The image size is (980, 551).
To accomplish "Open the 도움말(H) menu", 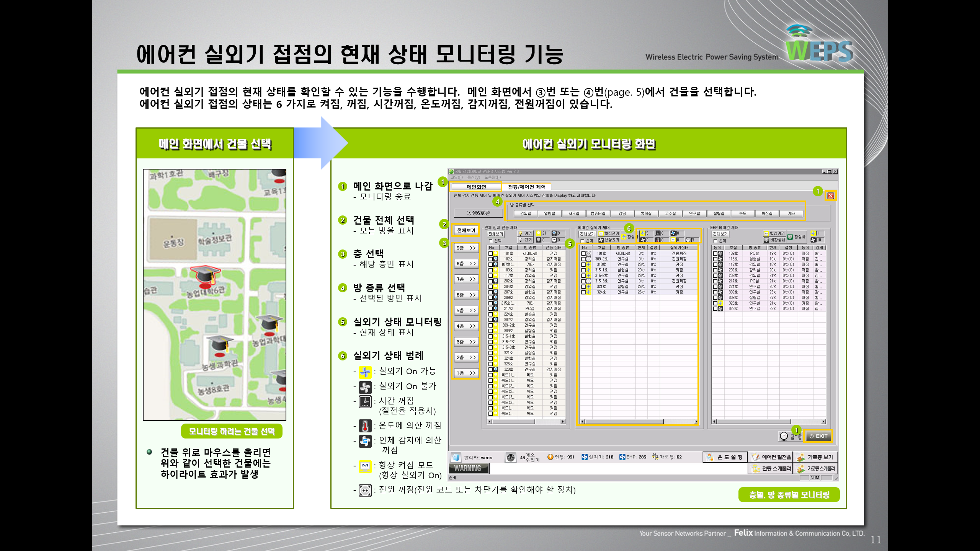I will click(493, 177).
